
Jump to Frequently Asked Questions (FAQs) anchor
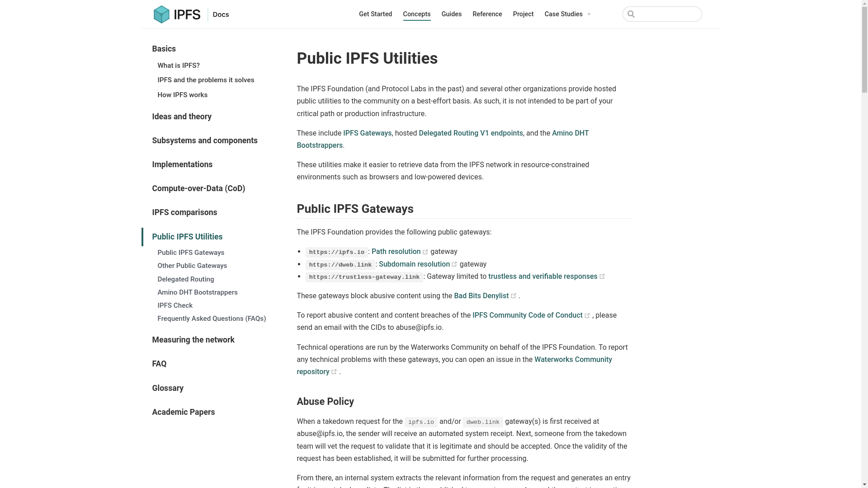(x=211, y=319)
